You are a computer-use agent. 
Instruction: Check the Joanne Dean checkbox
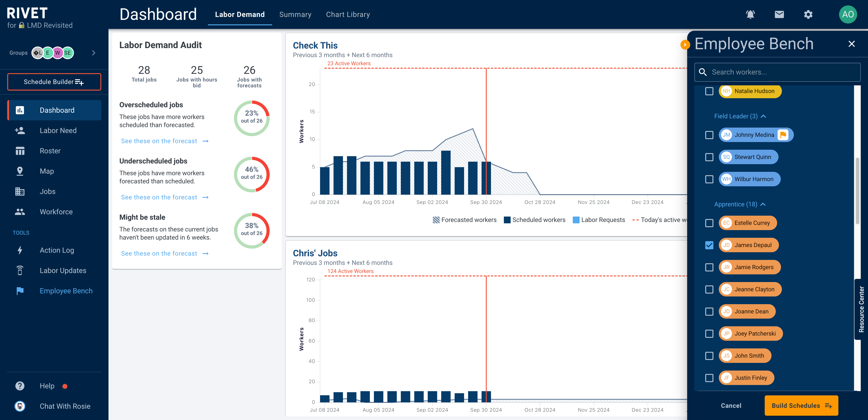(709, 312)
